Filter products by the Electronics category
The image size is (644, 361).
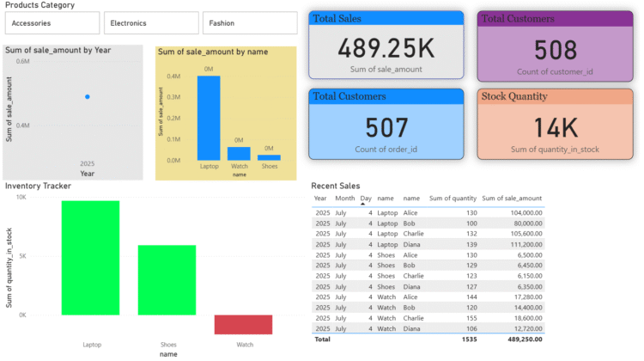click(149, 23)
